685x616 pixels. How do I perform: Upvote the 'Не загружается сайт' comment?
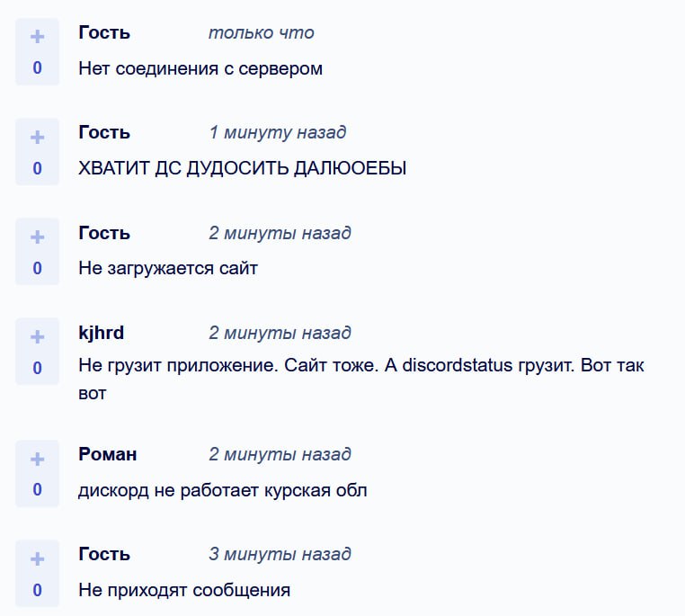37,237
